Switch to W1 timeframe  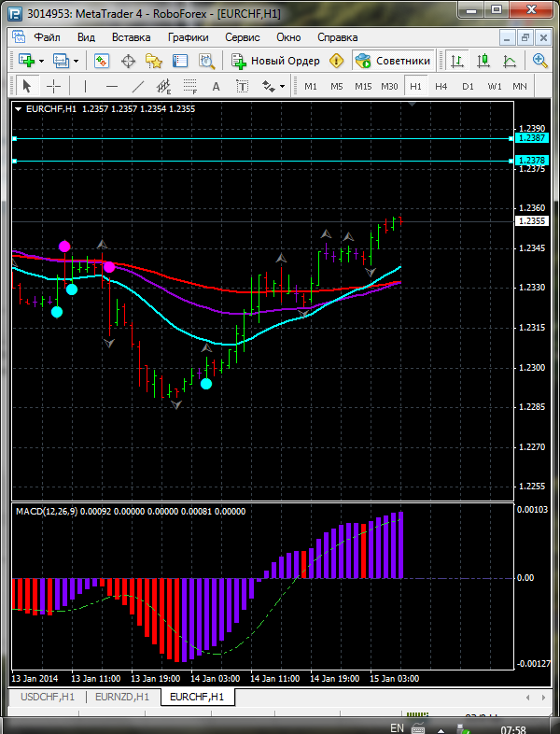tap(495, 86)
